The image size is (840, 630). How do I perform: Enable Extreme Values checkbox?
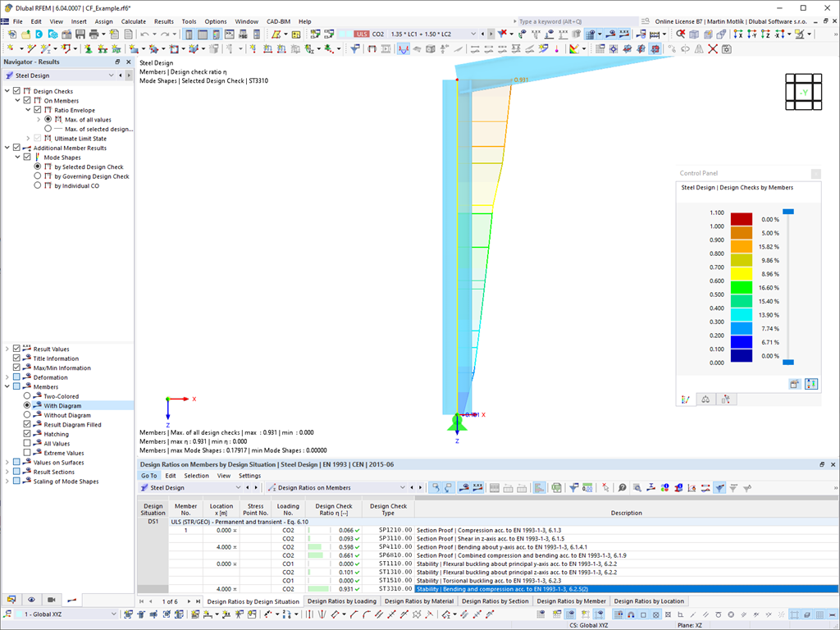click(27, 453)
